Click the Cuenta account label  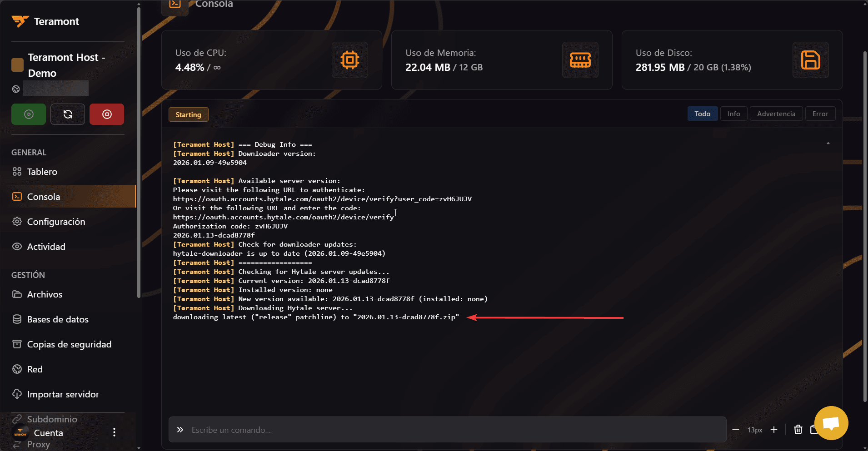tap(49, 433)
